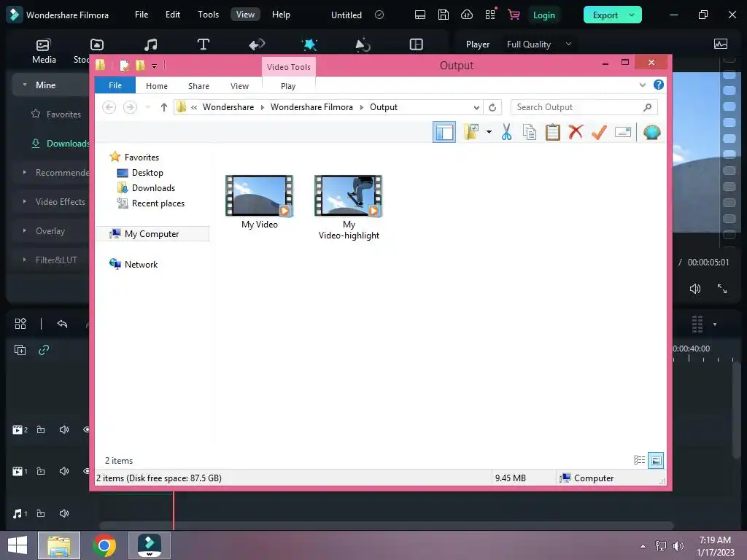Click the Explorer Refresh button
Screen dimensions: 747x560
[492, 108]
